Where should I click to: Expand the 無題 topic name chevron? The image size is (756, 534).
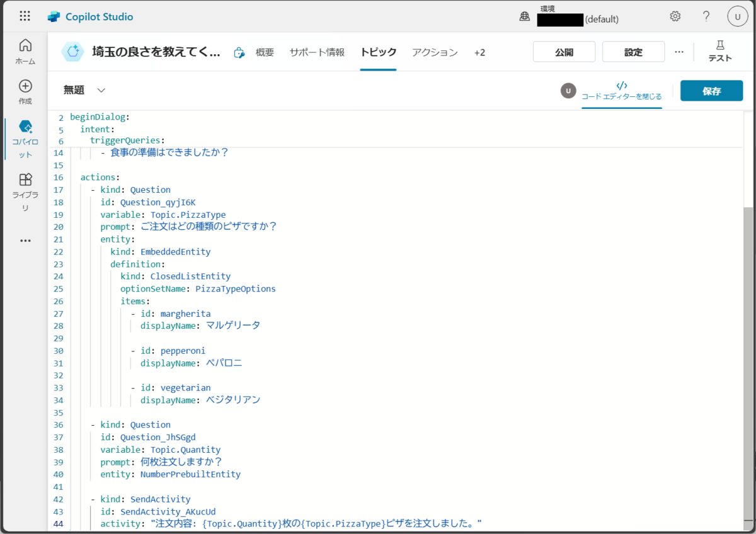(101, 91)
